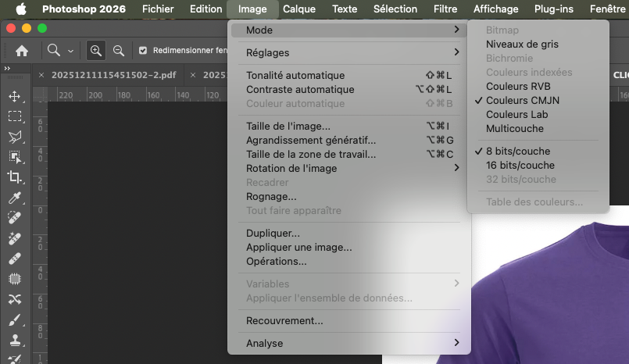Image resolution: width=629 pixels, height=364 pixels.
Task: Select the Remove tool with sparkles
Action: pos(15,238)
